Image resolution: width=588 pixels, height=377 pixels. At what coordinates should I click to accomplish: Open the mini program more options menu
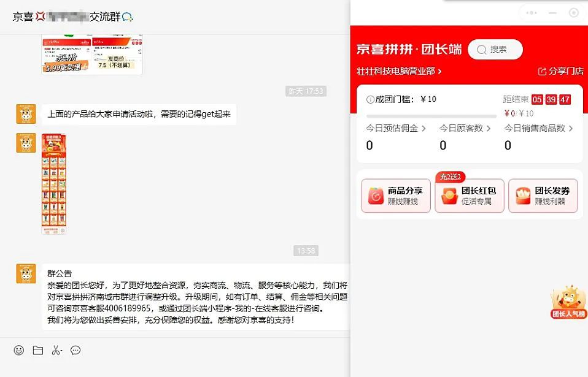532,12
